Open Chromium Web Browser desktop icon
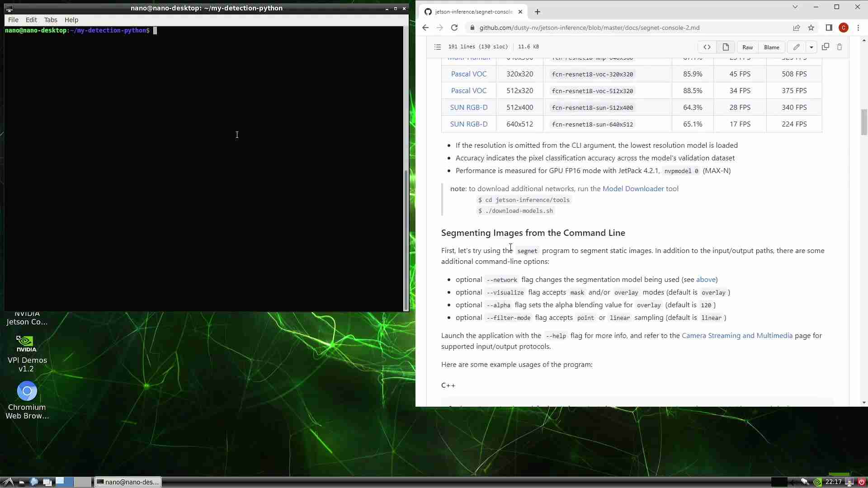Screen dimensions: 868x488 pos(27,391)
